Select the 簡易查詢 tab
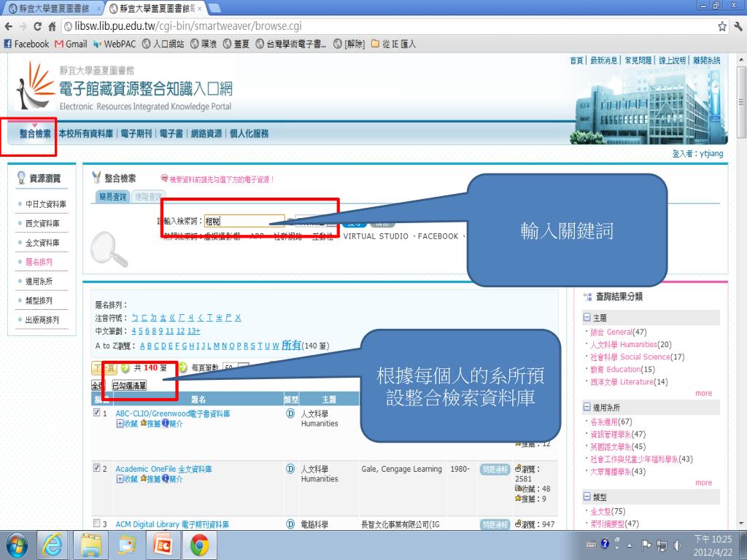747x560 pixels. click(112, 196)
